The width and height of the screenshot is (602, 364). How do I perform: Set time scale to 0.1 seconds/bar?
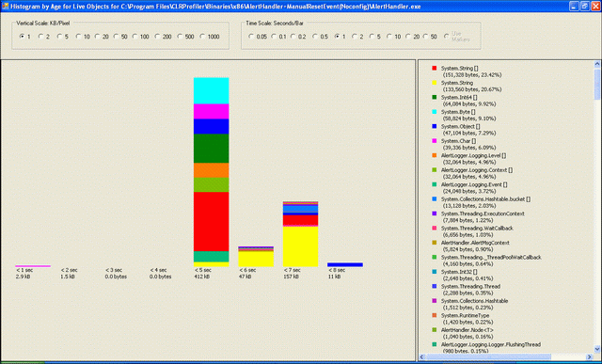click(274, 37)
